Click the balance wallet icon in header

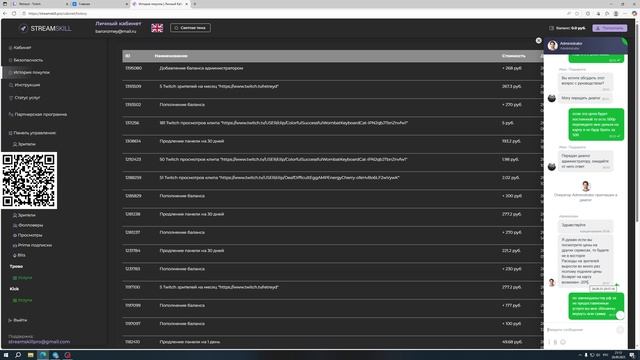(x=551, y=28)
